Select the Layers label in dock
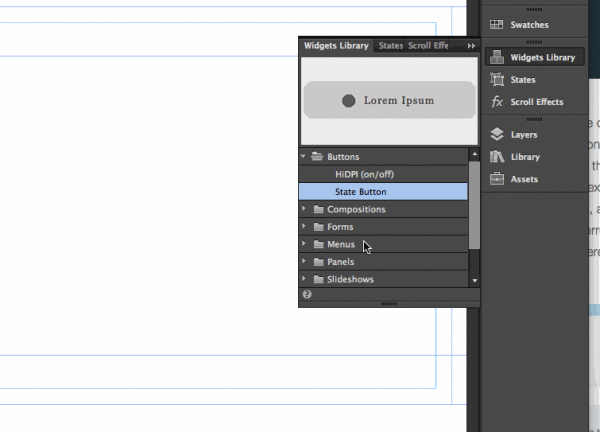The height and width of the screenshot is (432, 600). click(524, 135)
